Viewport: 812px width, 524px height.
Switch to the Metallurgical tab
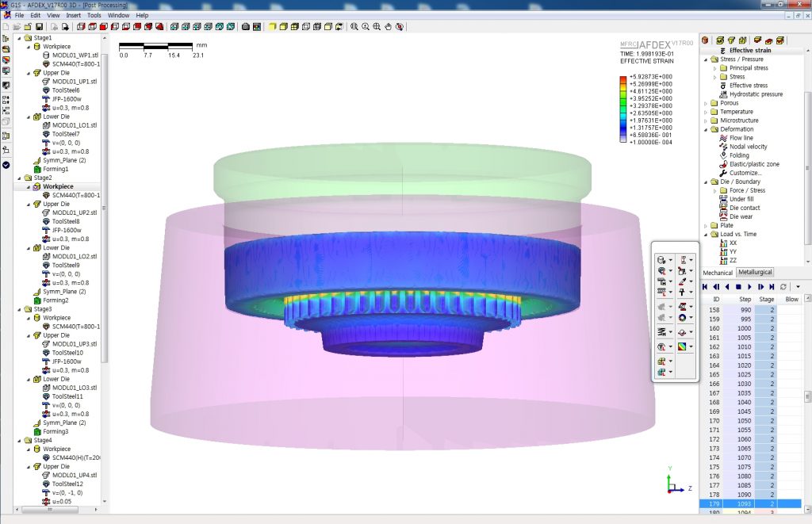[x=755, y=272]
